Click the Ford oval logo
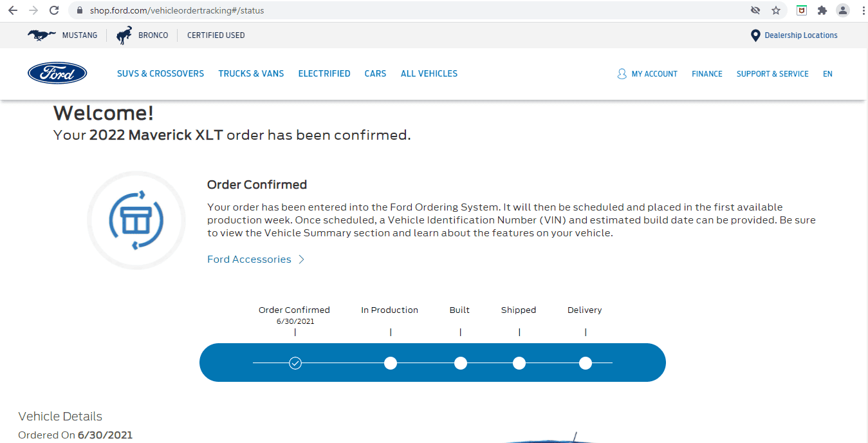This screenshot has height=443, width=868. point(57,73)
